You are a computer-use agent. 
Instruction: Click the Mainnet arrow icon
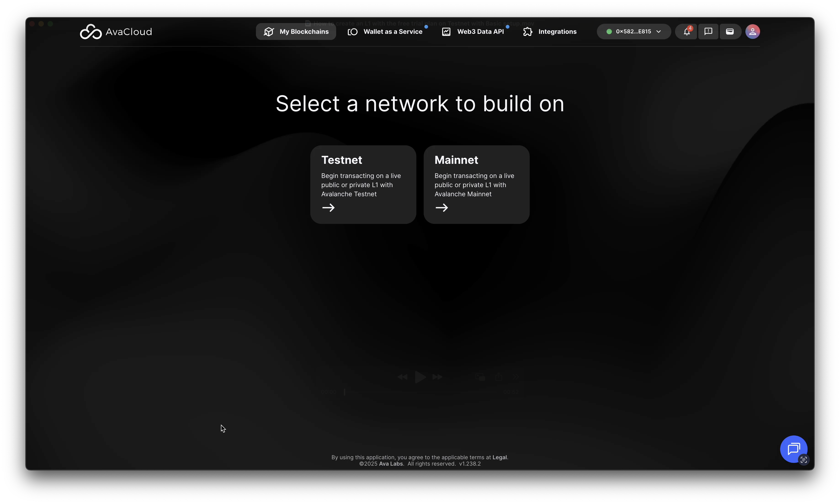tap(441, 207)
